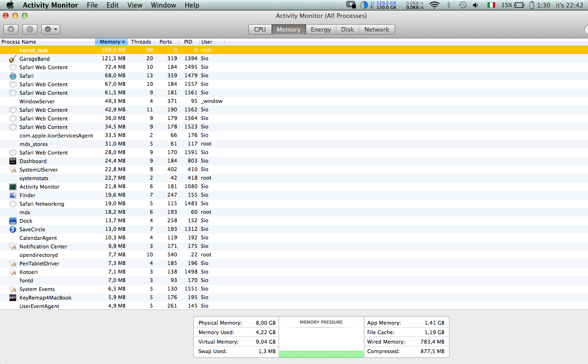Click the Notification Center process icon
588x364 pixels.
(13, 246)
